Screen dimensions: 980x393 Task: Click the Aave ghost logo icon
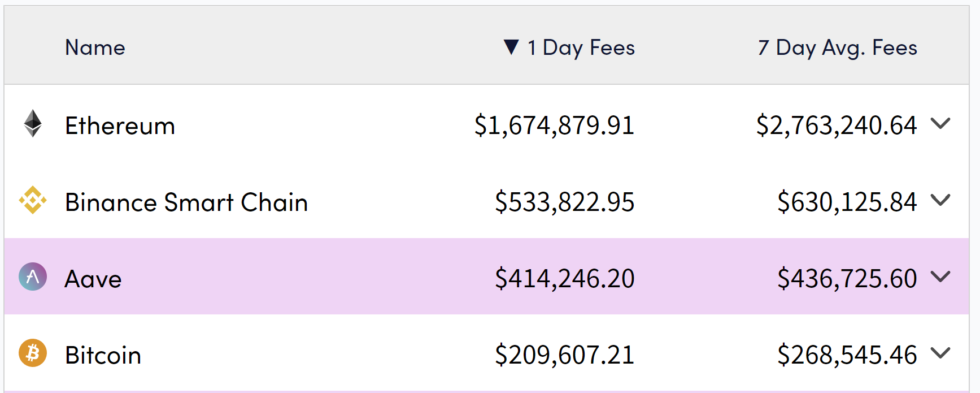33,277
